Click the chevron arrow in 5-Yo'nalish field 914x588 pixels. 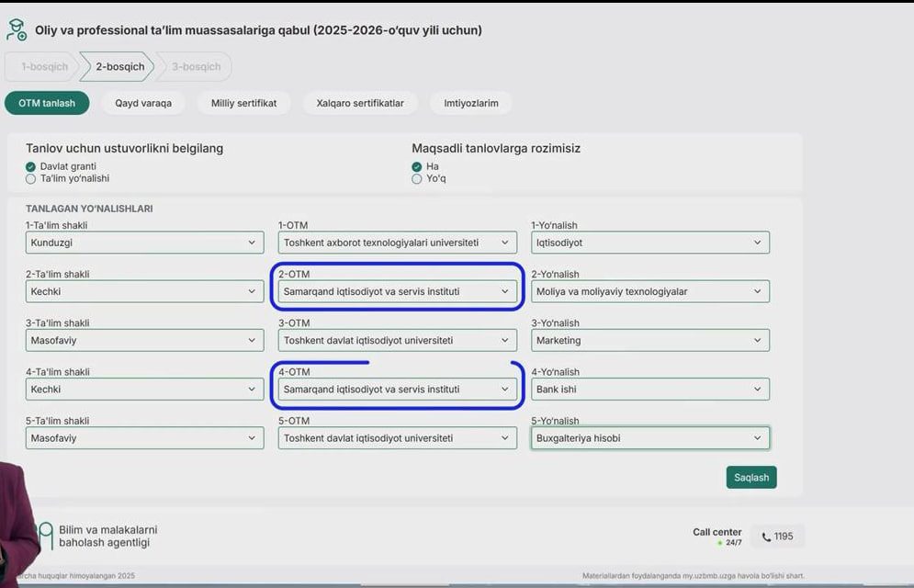[757, 438]
